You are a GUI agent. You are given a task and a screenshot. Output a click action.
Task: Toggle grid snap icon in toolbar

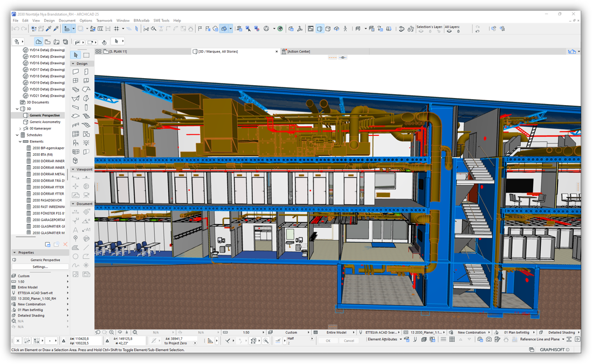coord(116,29)
